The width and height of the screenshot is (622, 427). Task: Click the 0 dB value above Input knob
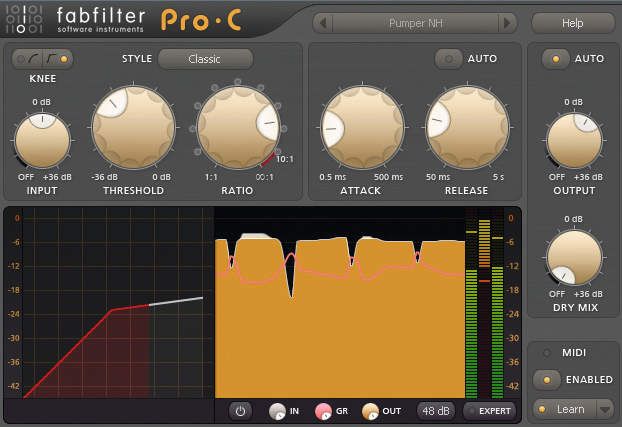click(x=42, y=102)
